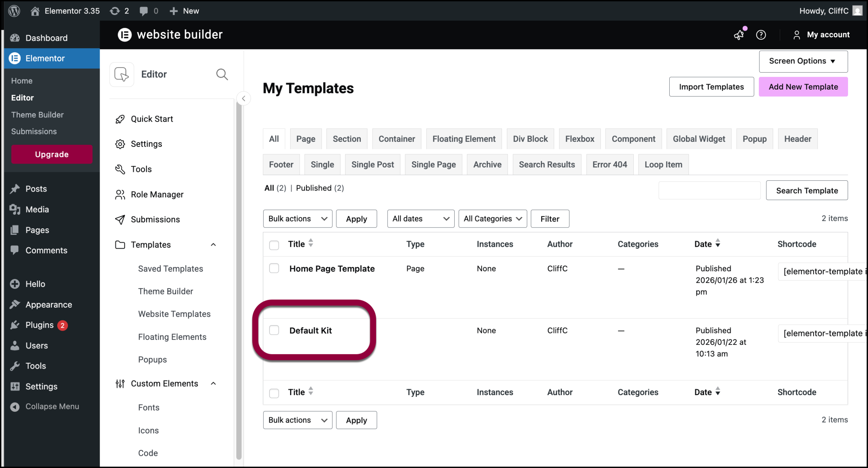Open the updates icon in admin bar
Image resolution: width=868 pixels, height=468 pixels.
pyautogui.click(x=115, y=11)
